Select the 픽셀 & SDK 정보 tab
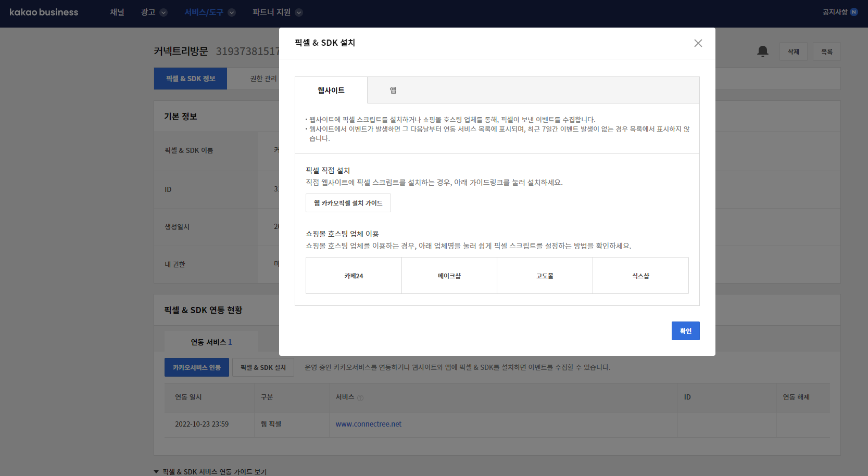The width and height of the screenshot is (868, 476). 191,79
